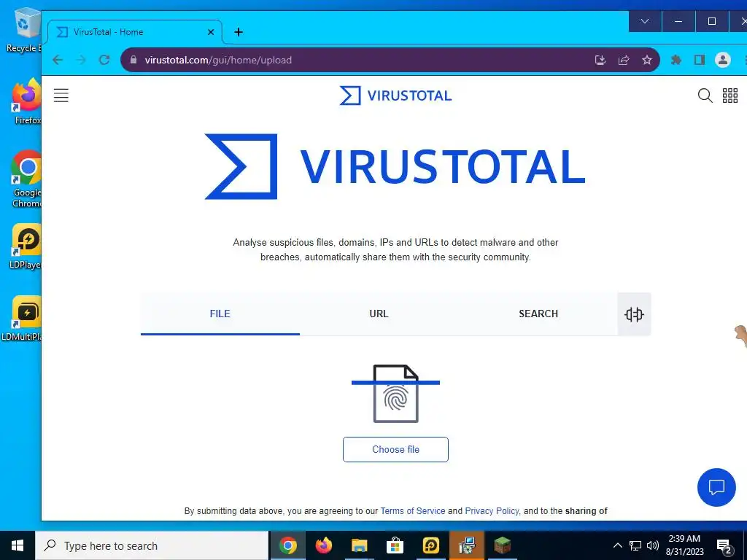Screen dimensions: 747x560
Task: Click the smart search mode icon beside SEARCH tab
Action: click(634, 314)
